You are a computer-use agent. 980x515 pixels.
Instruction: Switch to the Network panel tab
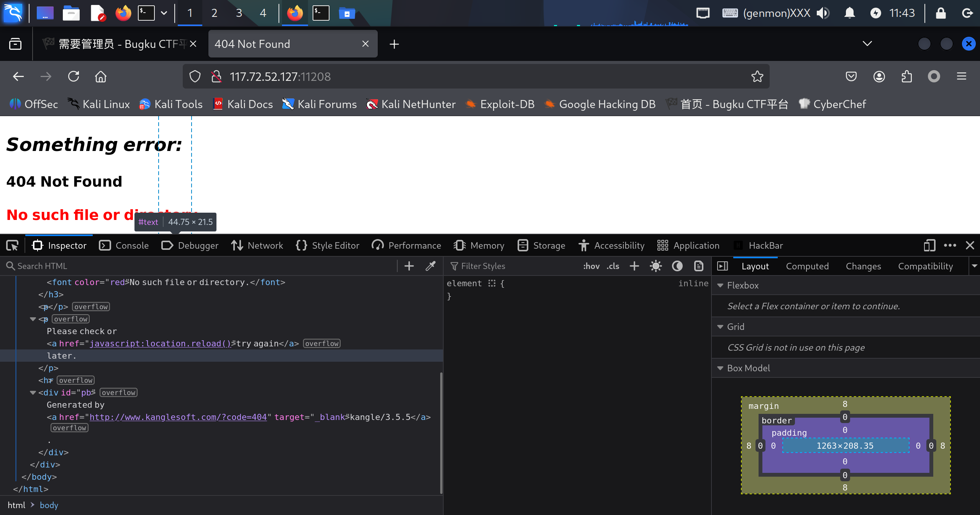point(257,246)
